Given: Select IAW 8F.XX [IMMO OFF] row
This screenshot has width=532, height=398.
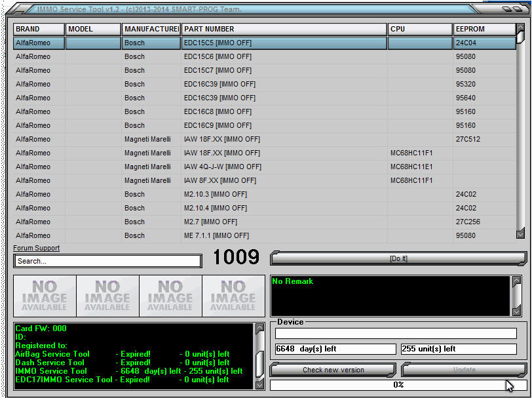Looking at the screenshot, I should coord(265,181).
